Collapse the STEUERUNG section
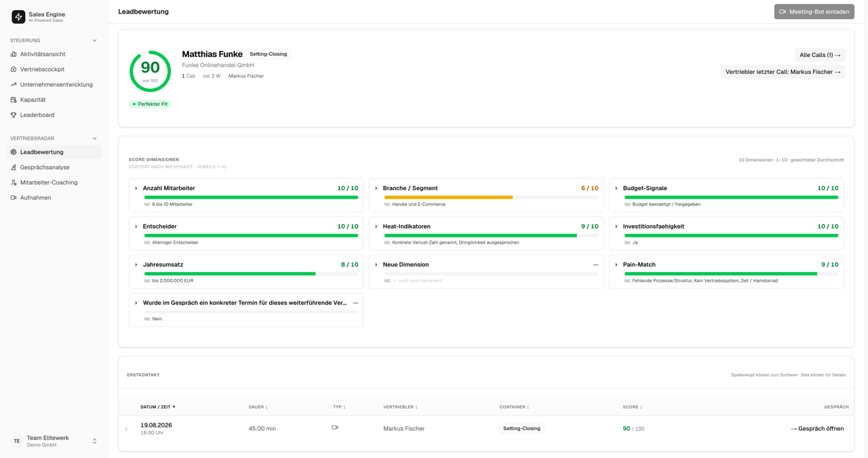This screenshot has width=868, height=458. tap(94, 41)
